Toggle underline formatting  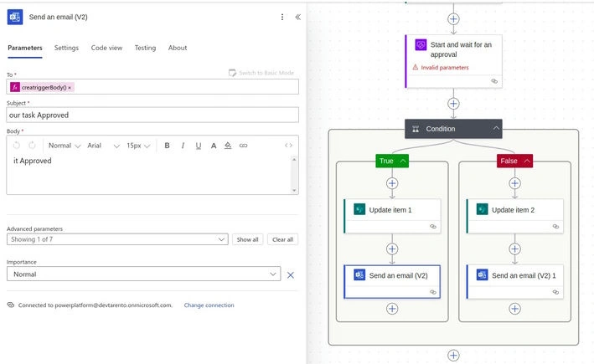[198, 146]
